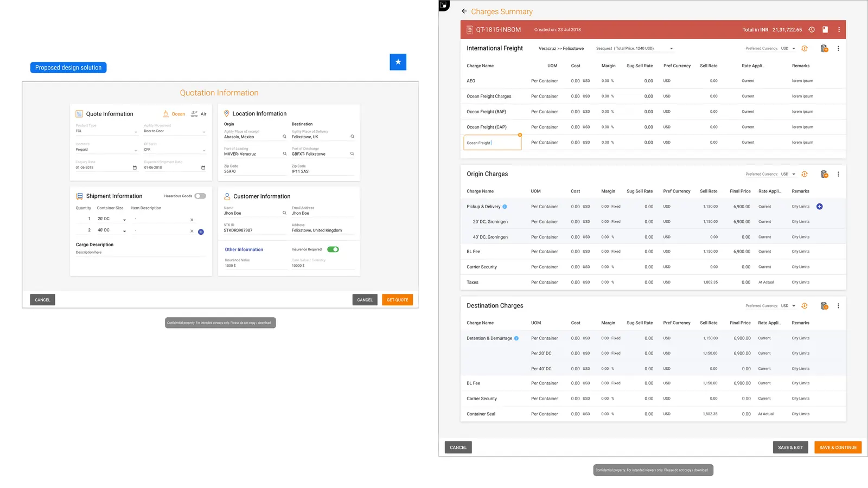The image size is (868, 488).
Task: Click the info icon beside Pickup & Delivery
Action: point(505,207)
